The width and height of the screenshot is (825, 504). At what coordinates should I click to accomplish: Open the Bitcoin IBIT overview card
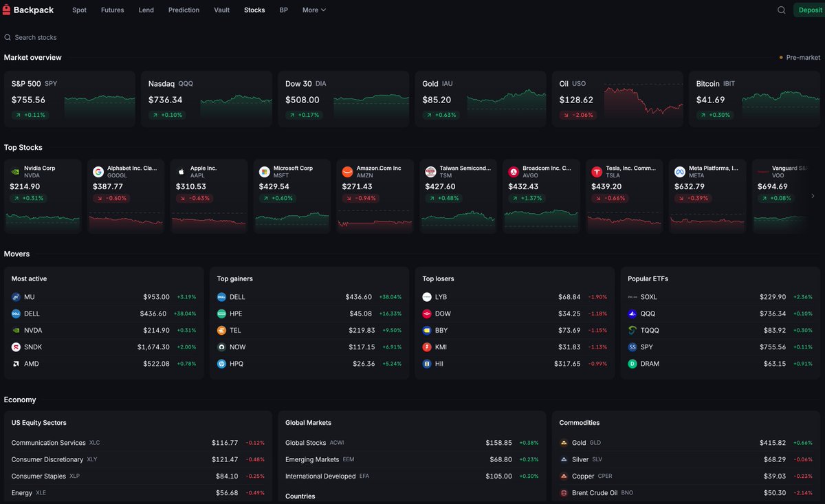754,99
